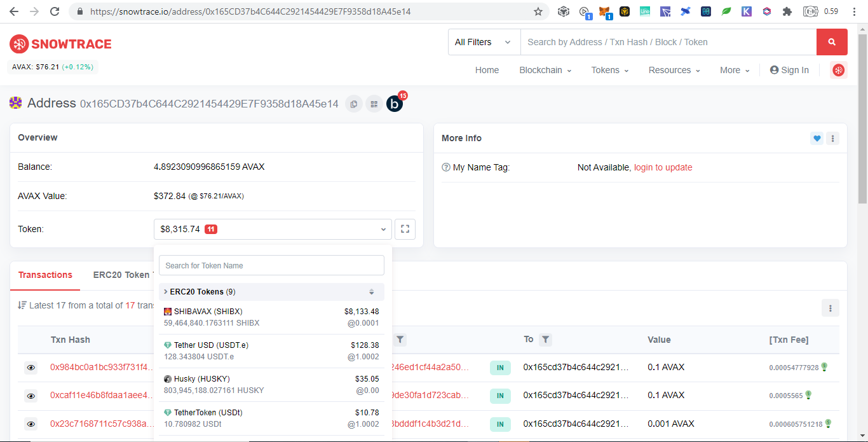868x442 pixels.
Task: Open the MetaMask fox extension
Action: pos(605,11)
